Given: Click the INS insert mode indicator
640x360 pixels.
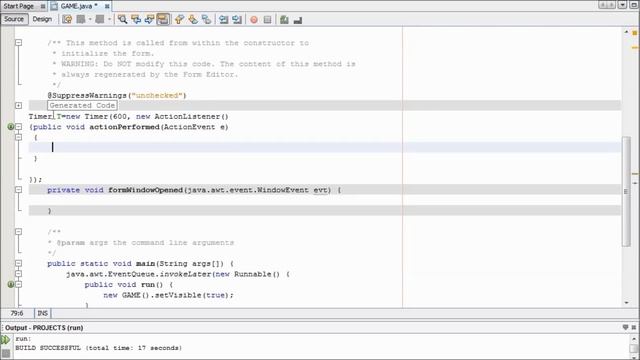Looking at the screenshot, I should pyautogui.click(x=42, y=313).
